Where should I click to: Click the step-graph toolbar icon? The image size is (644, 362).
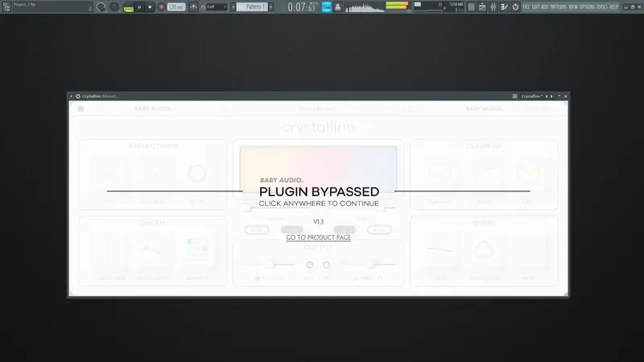coord(505,7)
